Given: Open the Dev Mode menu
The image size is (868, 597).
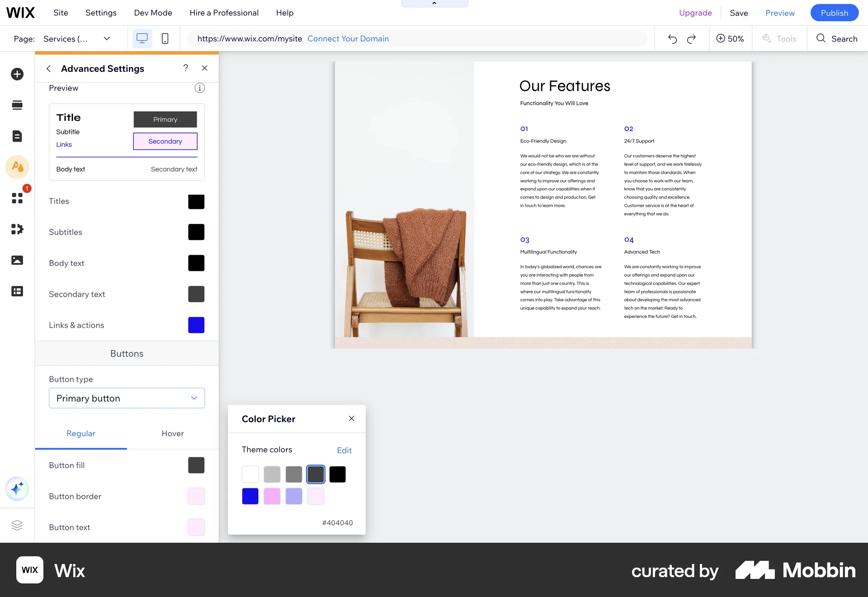Looking at the screenshot, I should [x=153, y=13].
